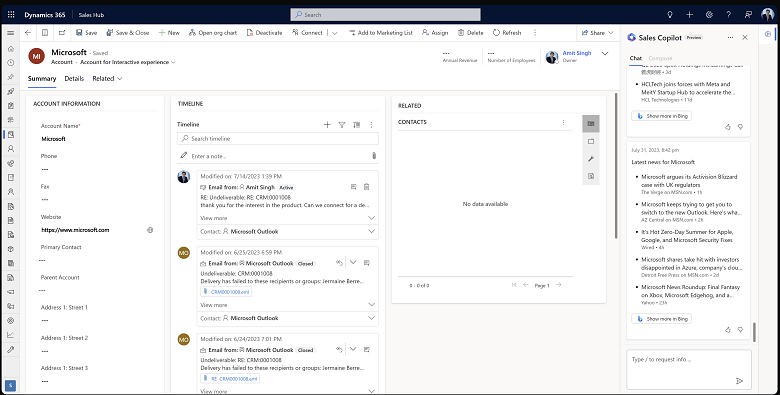Reply to the 6/24/2023 Microsoft Outlook email
This screenshot has height=395, width=780.
click(339, 349)
